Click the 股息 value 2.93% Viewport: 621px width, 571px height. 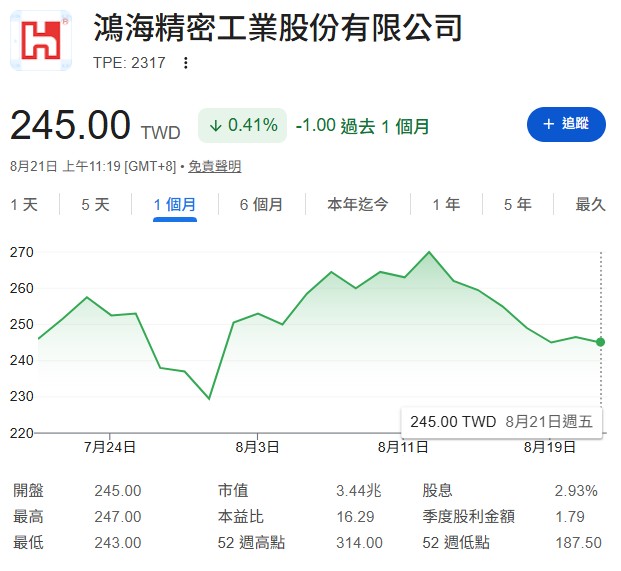(576, 491)
